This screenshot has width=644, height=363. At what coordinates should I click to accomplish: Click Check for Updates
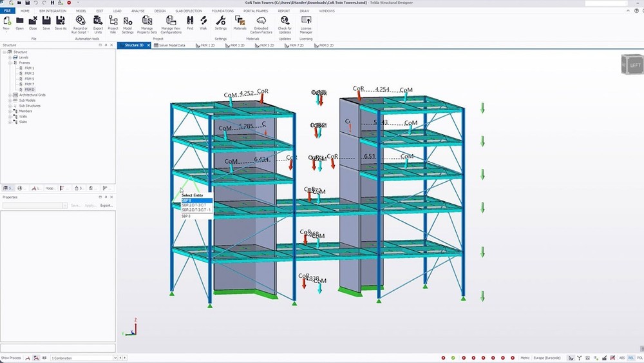(x=285, y=25)
